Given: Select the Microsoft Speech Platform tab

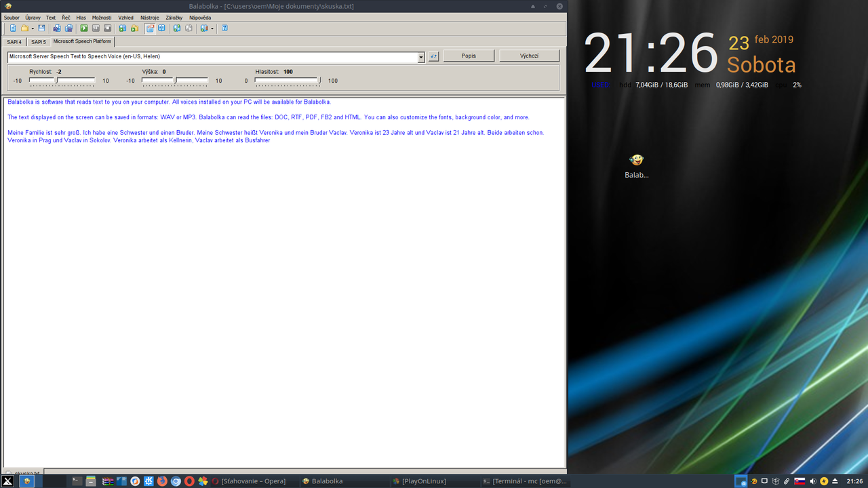Looking at the screenshot, I should (x=82, y=41).
